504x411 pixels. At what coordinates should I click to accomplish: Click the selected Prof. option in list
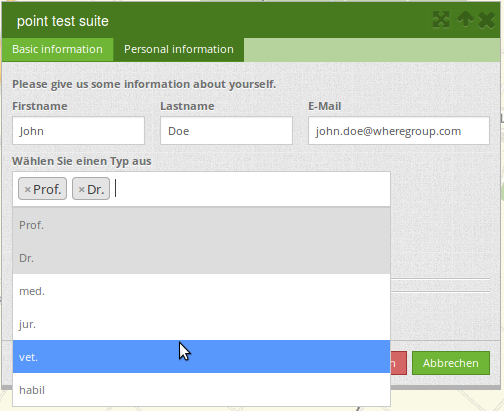201,225
